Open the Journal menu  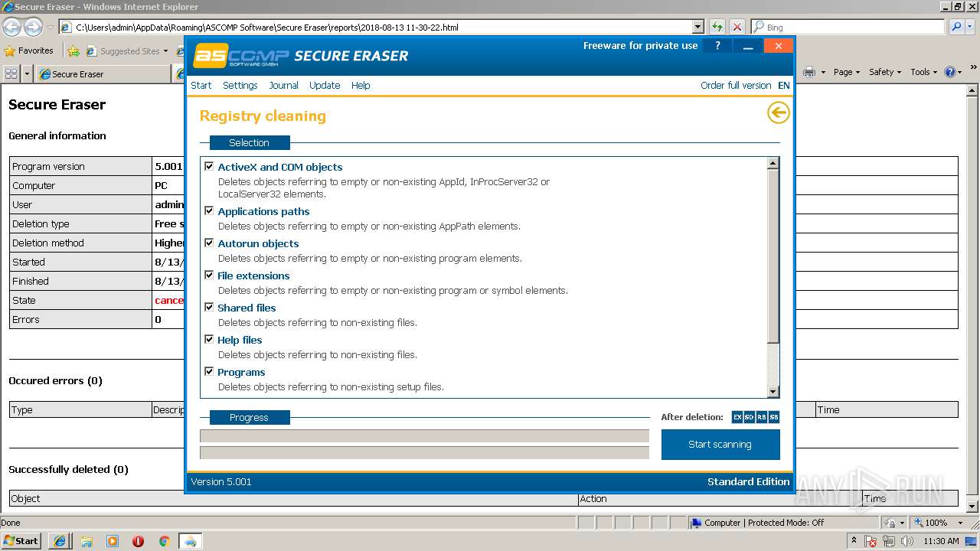pyautogui.click(x=283, y=85)
